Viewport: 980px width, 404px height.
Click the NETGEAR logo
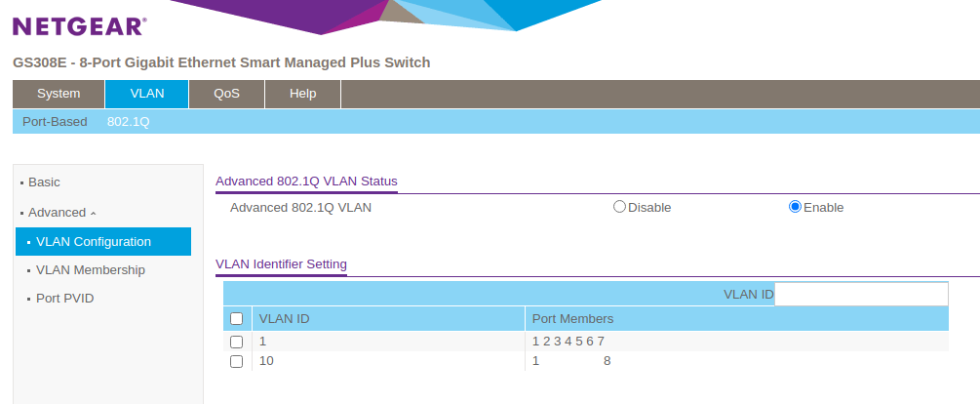click(x=79, y=26)
